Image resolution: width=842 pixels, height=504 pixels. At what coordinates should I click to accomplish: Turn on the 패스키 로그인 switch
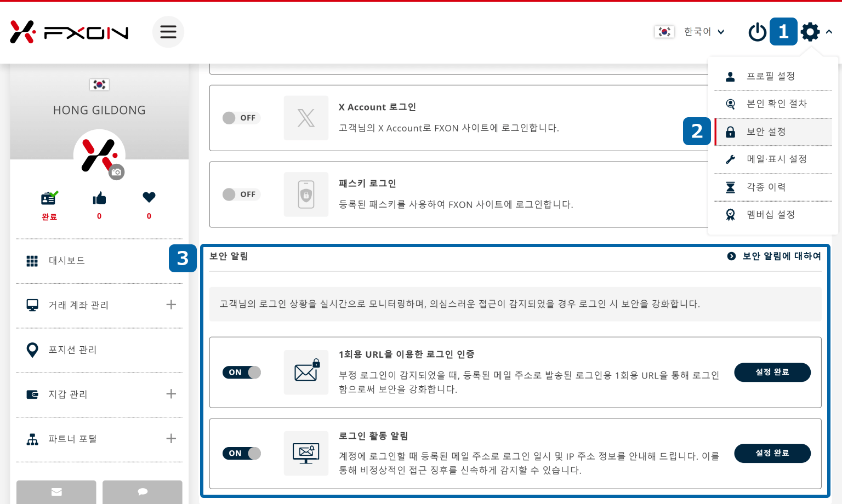(x=241, y=194)
